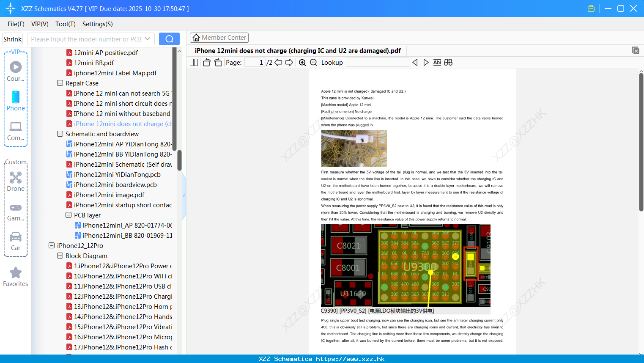Find previous lookup result triangle
This screenshot has width=644, height=363.
coord(415,63)
